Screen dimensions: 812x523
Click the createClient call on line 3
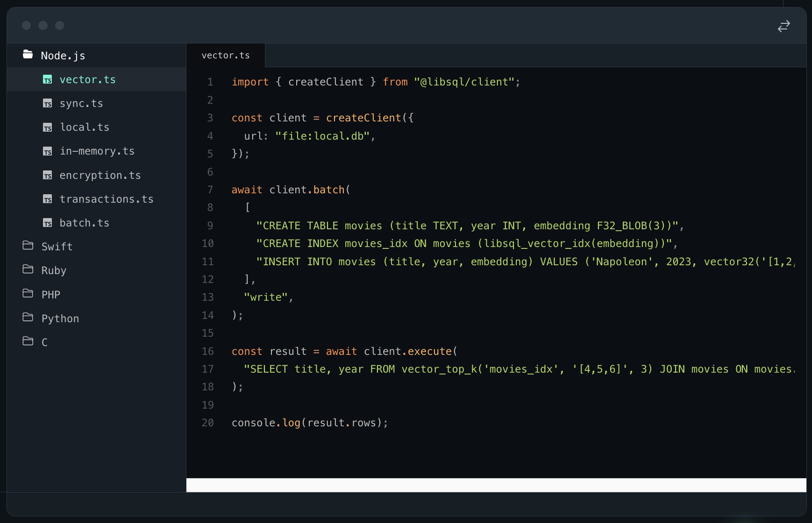coord(363,118)
